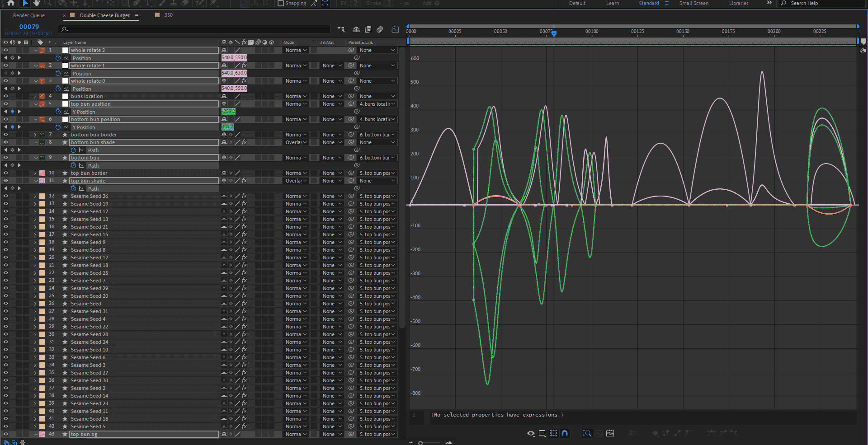This screenshot has width=868, height=445.
Task: Switch to the '350' composition tab
Action: point(168,15)
